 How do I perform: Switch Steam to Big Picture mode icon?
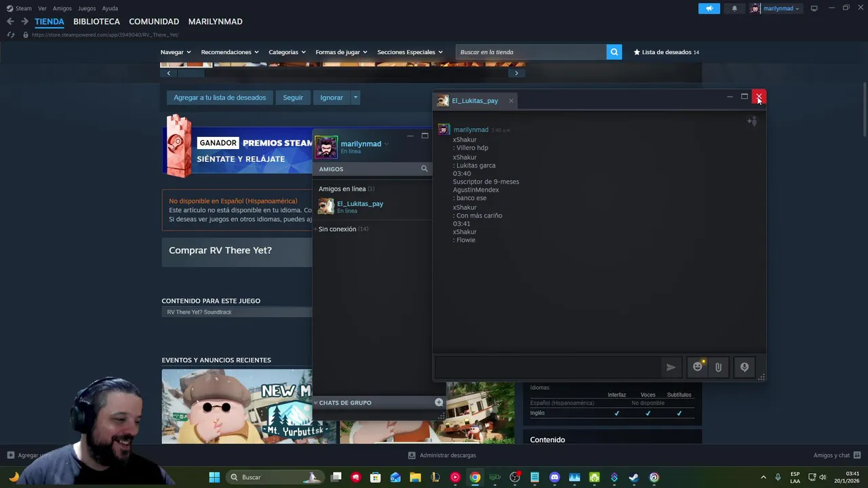pos(814,9)
